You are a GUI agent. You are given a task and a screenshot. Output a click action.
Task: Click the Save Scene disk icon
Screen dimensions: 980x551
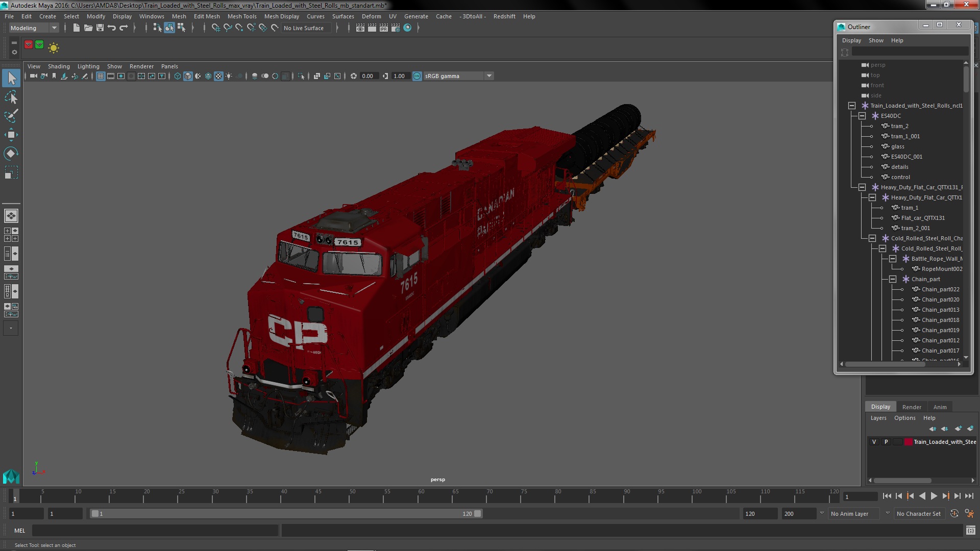pos(100,28)
